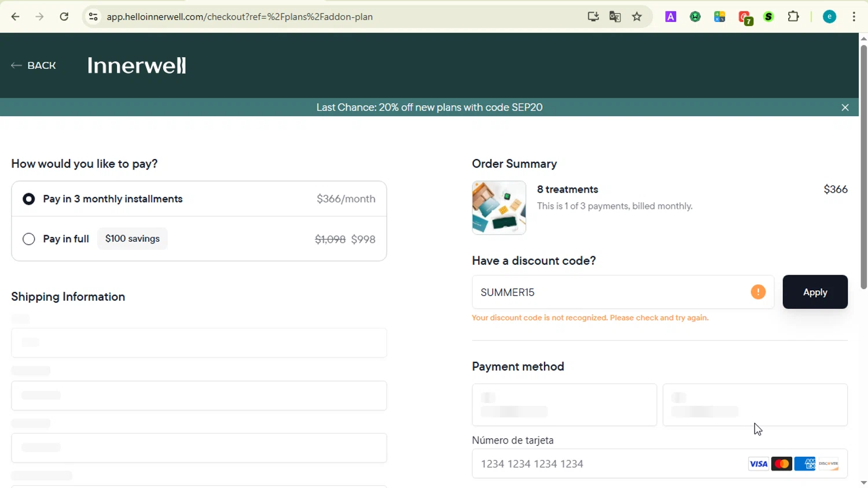
Task: Close the SEP20 promo banner
Action: coord(845,108)
